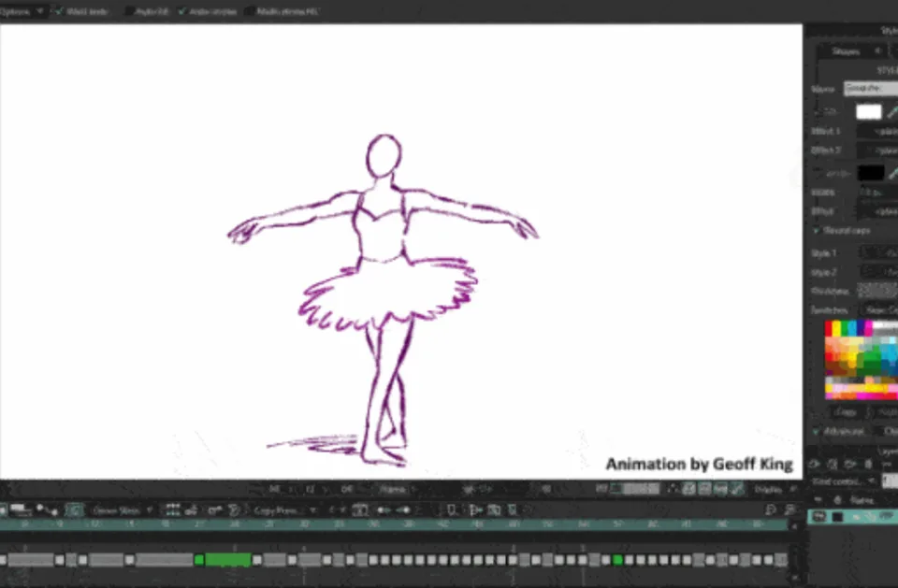Toggle the Weld checkbox beside Options
Image resolution: width=898 pixels, height=588 pixels.
coord(59,11)
